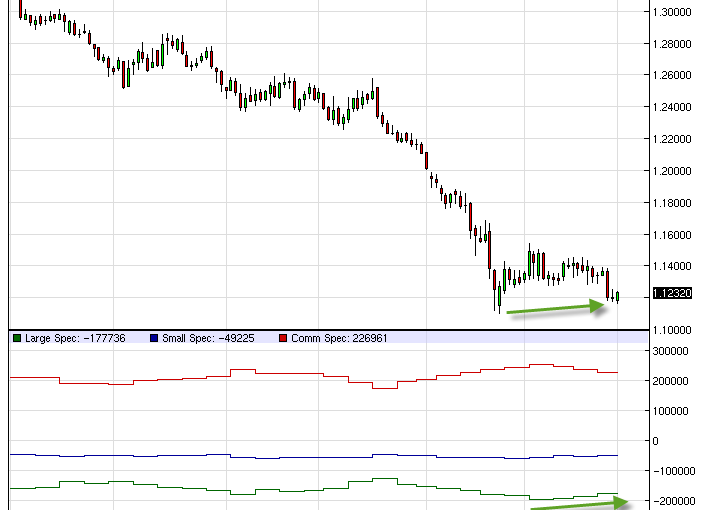Click the 1.18000 price axis label
708x510 pixels.
672,203
